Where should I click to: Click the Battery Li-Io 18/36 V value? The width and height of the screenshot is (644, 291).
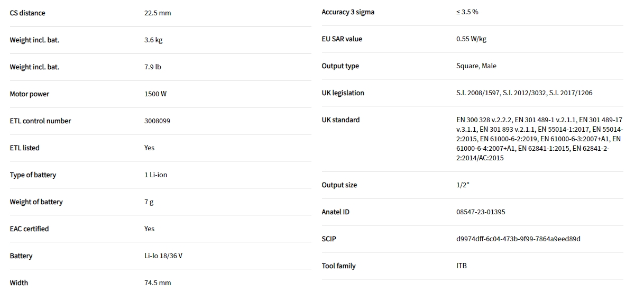[x=163, y=256]
